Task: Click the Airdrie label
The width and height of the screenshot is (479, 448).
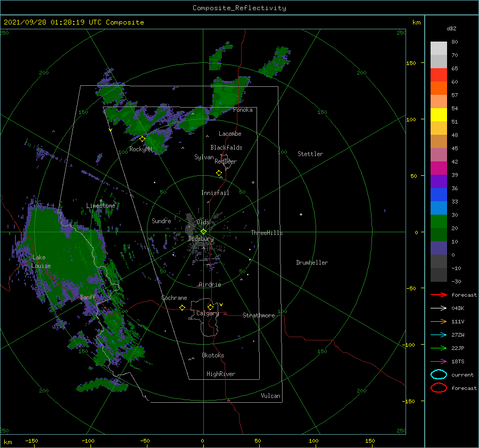Action: 210,284
